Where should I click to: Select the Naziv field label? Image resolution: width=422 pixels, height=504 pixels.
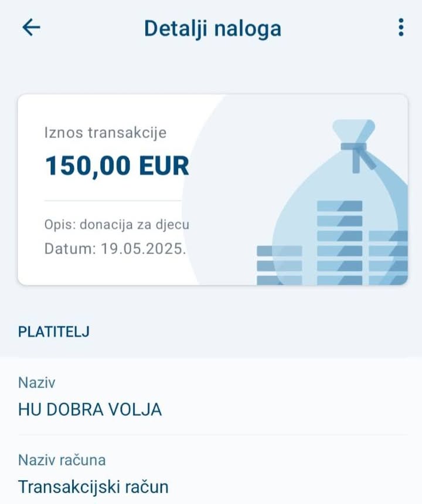[36, 383]
